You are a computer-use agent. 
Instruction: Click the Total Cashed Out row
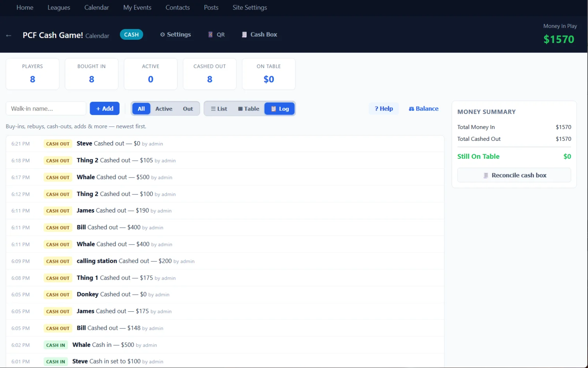tap(514, 139)
